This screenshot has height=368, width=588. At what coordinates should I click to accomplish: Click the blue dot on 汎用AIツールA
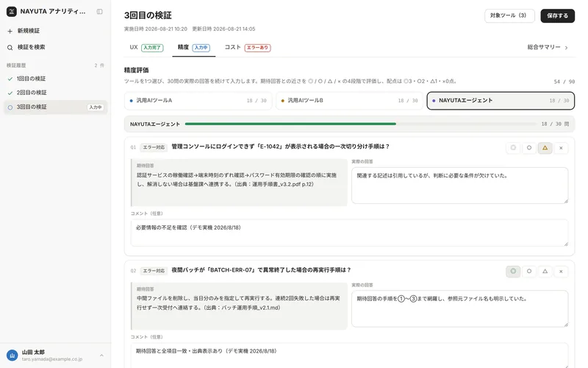coord(132,101)
